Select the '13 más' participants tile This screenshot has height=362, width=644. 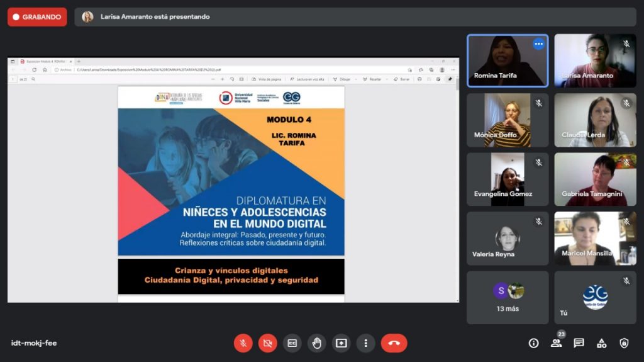(x=508, y=298)
